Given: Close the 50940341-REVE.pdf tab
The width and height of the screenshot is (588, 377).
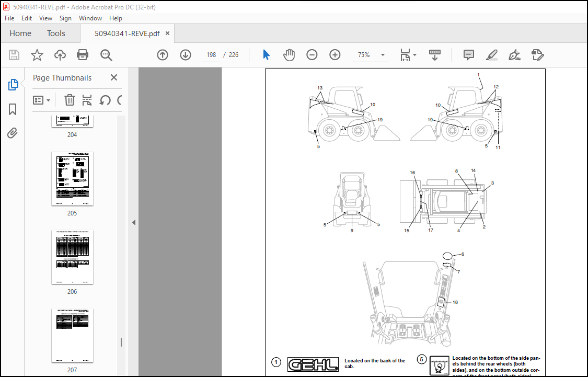Looking at the screenshot, I should pos(167,33).
